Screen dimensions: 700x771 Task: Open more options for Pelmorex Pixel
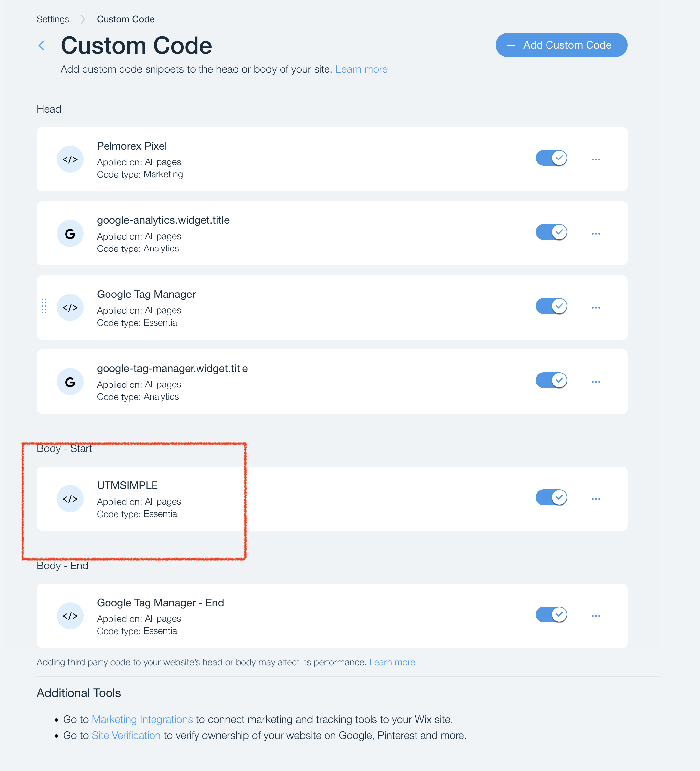coord(596,159)
